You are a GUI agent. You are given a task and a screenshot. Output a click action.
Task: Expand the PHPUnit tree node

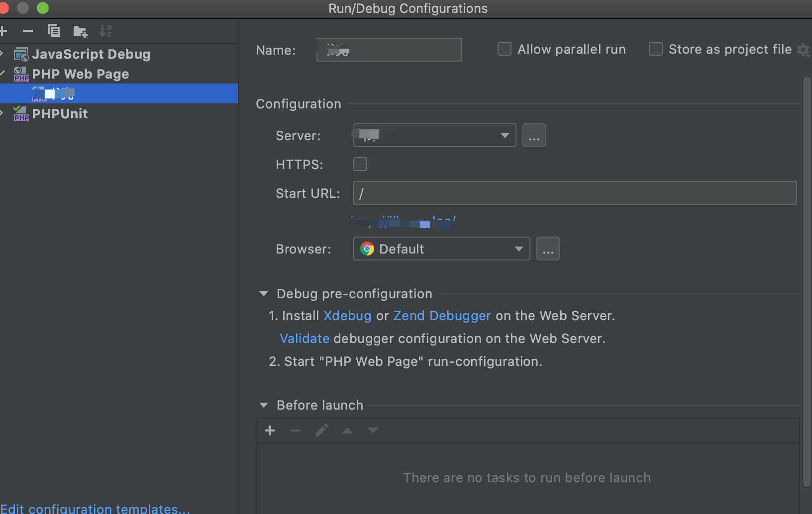(x=2, y=113)
